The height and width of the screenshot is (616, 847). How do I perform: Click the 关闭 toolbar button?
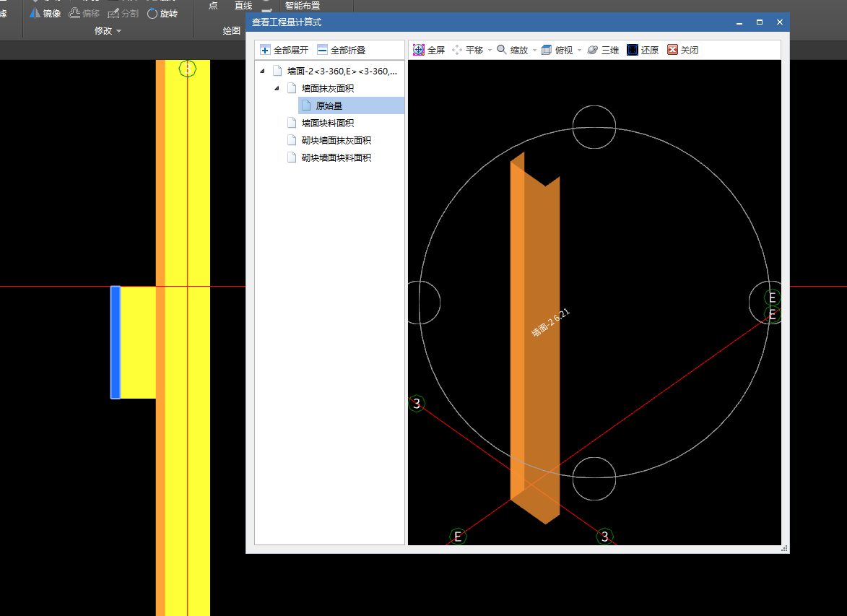(x=683, y=51)
